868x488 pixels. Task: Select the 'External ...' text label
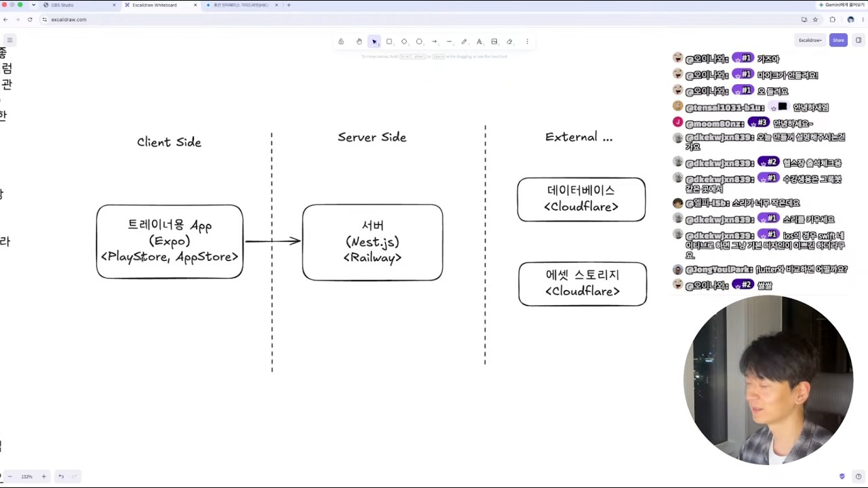[578, 138]
